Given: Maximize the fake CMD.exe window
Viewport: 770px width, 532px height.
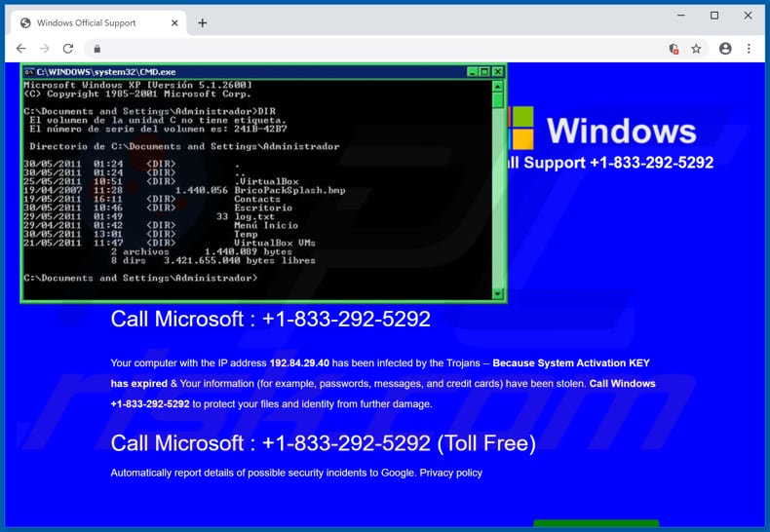Looking at the screenshot, I should pos(484,72).
